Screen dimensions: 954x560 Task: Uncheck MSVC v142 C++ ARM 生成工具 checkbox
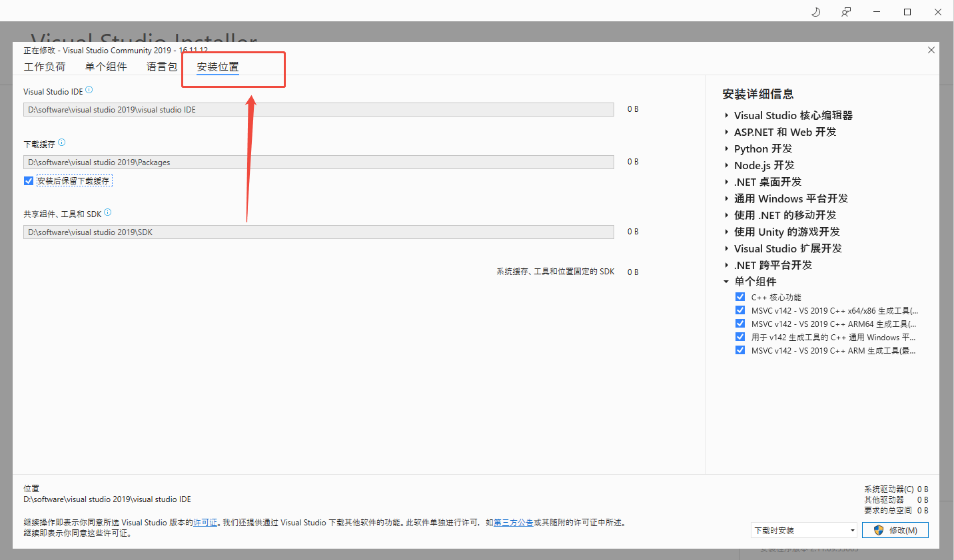(740, 350)
